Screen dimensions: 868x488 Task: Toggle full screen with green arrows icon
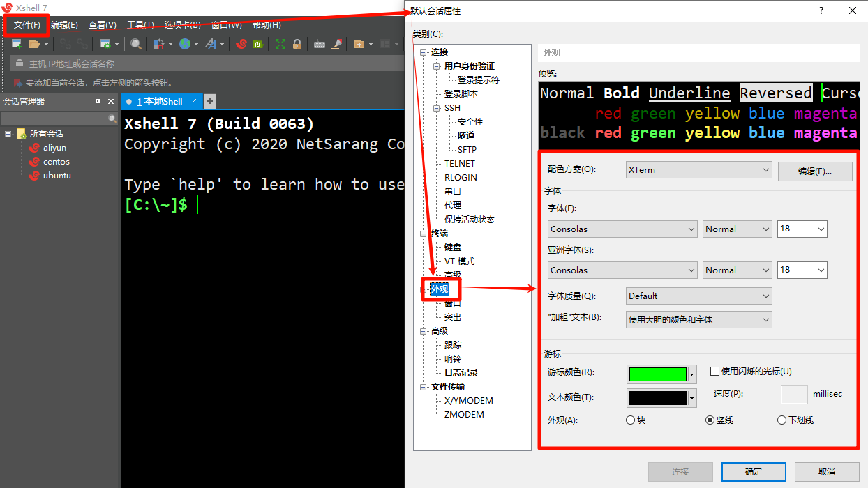click(x=280, y=44)
